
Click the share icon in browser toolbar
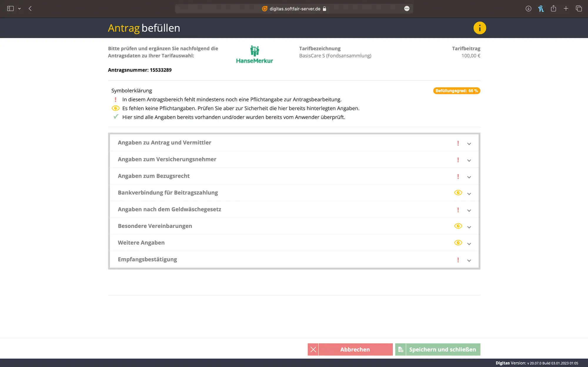point(553,9)
